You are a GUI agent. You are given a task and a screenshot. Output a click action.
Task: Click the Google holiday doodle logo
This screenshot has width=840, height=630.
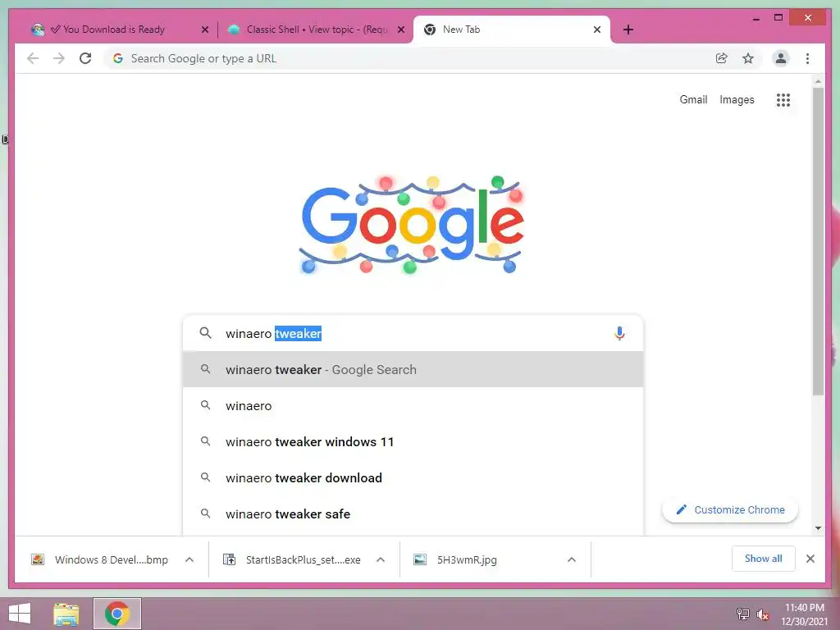tap(412, 224)
